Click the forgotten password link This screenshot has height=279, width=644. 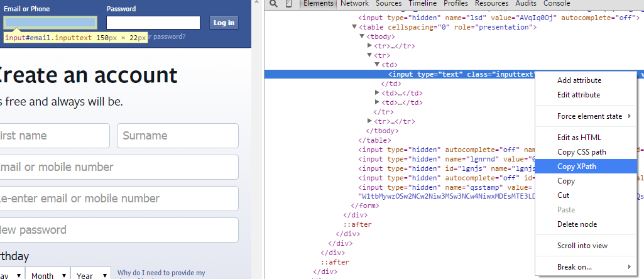tap(166, 36)
